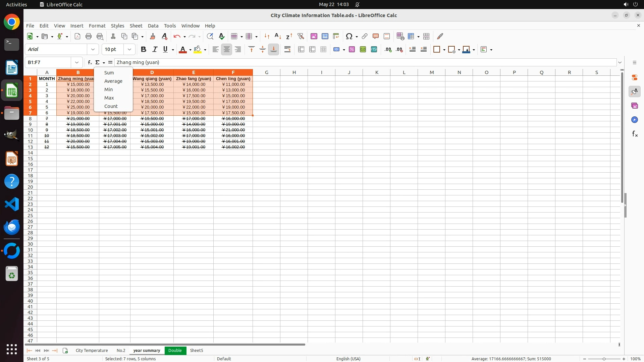The image size is (644, 362).
Task: Switch to the City Temperature sheet tab
Action: coord(92,351)
